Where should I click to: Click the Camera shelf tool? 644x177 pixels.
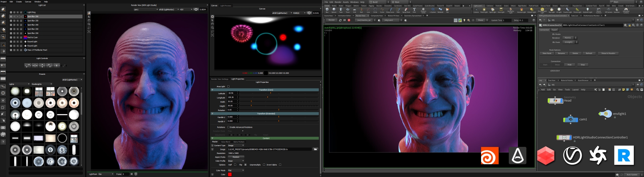pyautogui.click(x=476, y=10)
